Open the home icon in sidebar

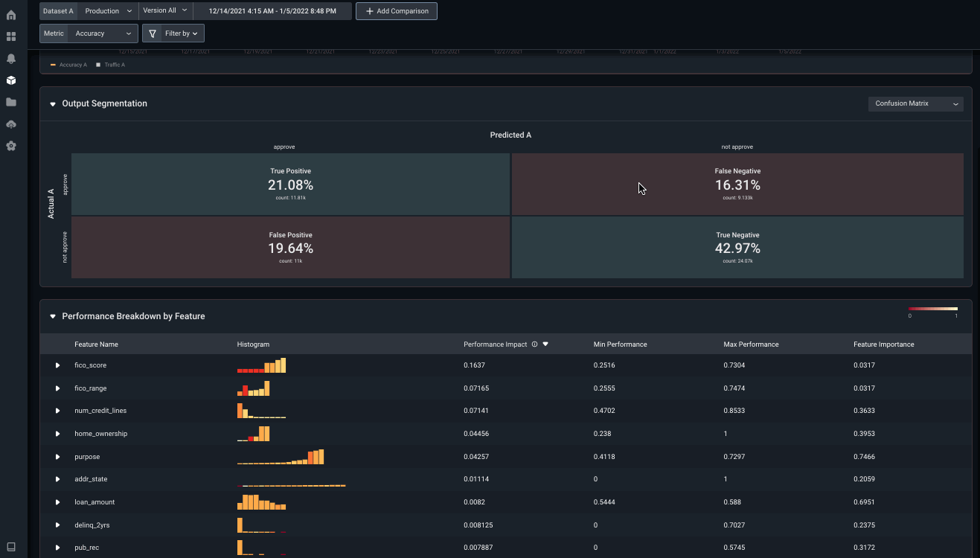click(x=11, y=15)
